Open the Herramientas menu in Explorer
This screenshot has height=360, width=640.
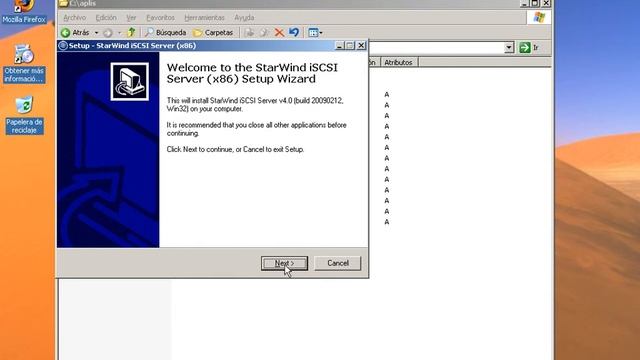coord(204,18)
